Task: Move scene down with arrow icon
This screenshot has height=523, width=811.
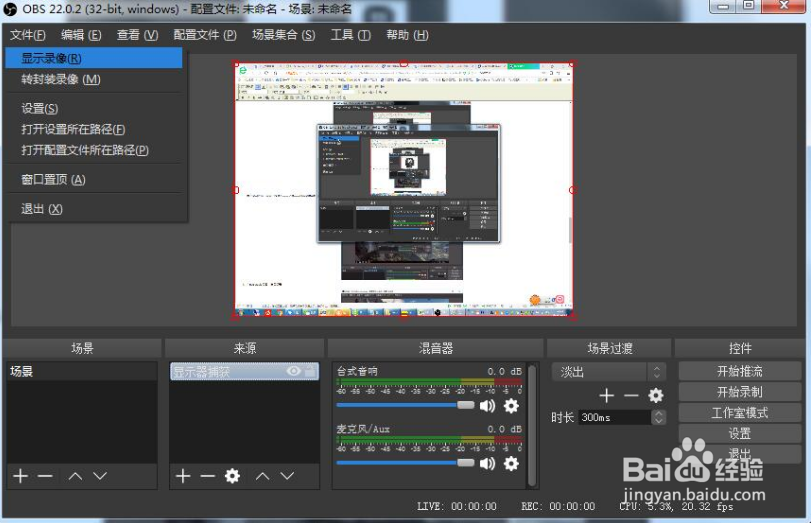Action: 100,476
